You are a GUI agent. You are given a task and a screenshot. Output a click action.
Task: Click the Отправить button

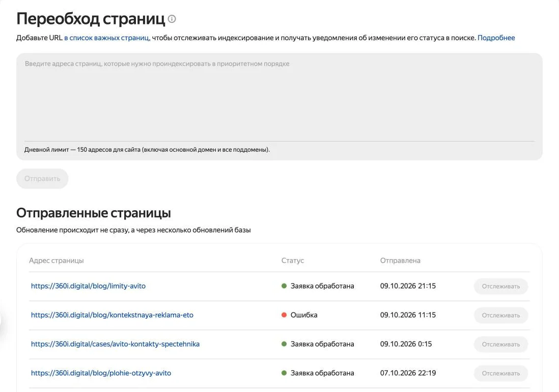click(42, 179)
